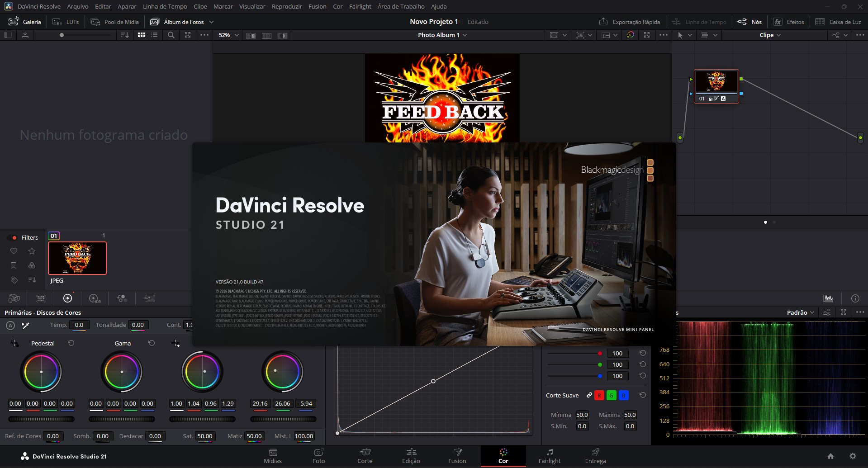Switch to the Mídias page tab

(x=273, y=456)
